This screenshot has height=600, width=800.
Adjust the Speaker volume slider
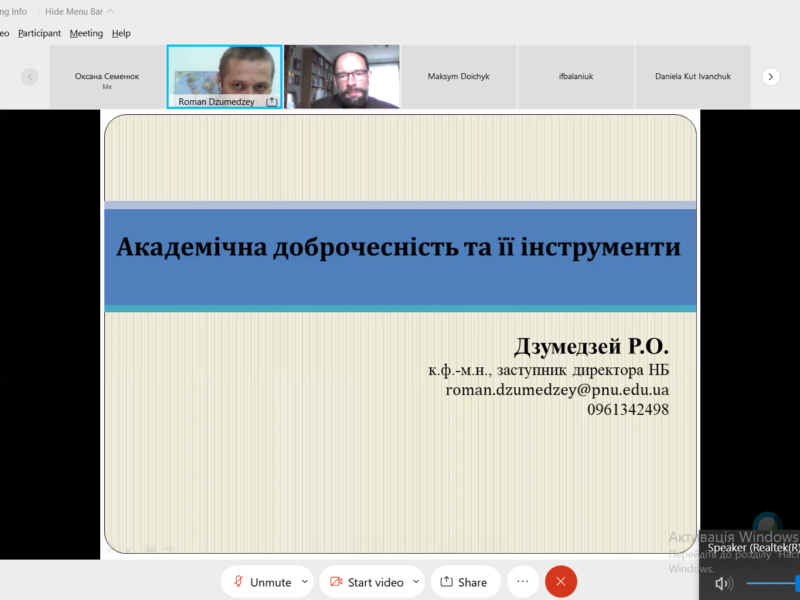(772, 583)
